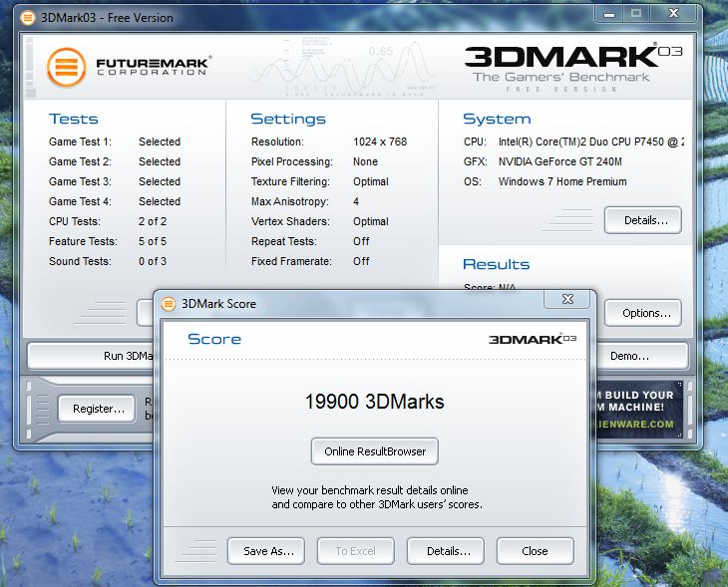The image size is (728, 587).
Task: Click the 19900 3DMarks score text
Action: pos(374,402)
